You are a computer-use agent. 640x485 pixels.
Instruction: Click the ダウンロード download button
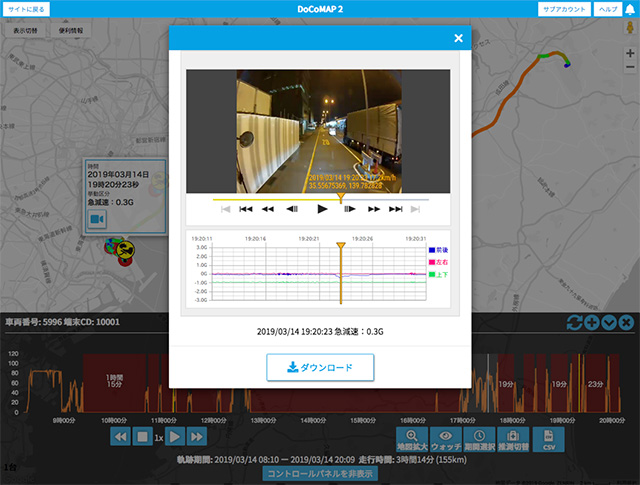(x=320, y=368)
